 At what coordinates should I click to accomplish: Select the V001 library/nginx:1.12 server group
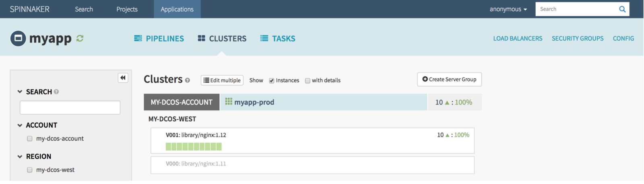click(x=312, y=141)
